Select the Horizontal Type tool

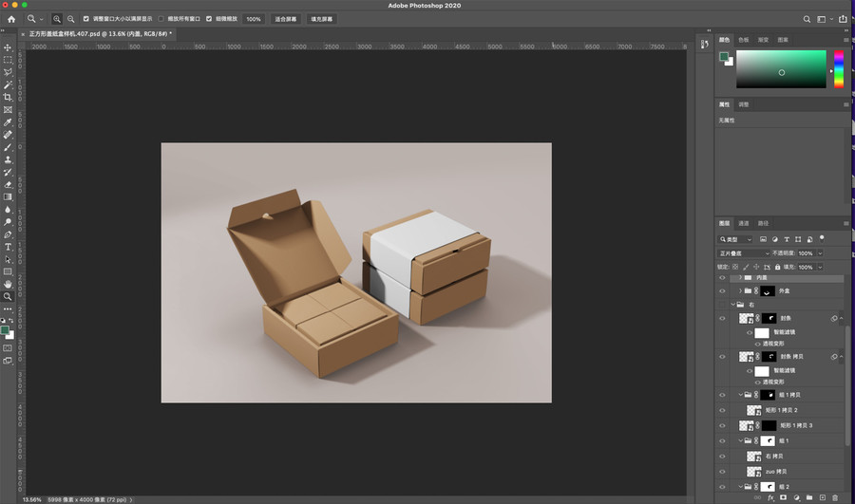coord(8,248)
